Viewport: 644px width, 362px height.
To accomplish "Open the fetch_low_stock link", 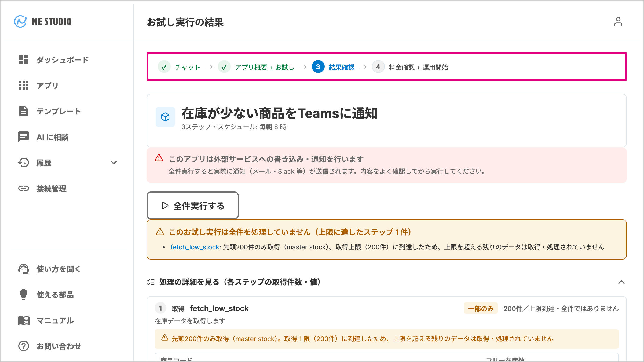I will (195, 247).
